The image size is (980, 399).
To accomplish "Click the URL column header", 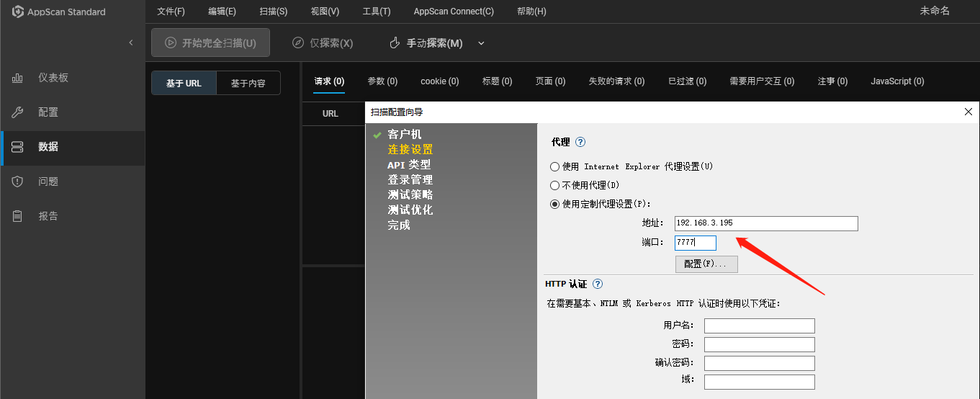I will click(331, 114).
